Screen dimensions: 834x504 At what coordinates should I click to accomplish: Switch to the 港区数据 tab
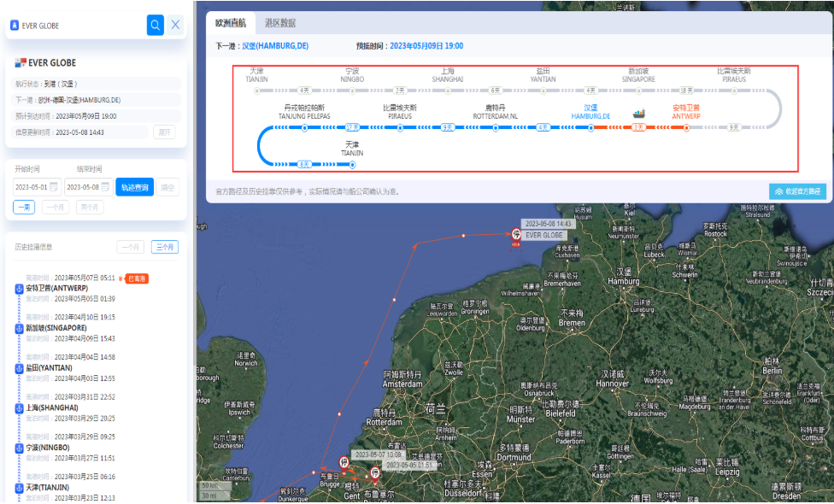click(279, 23)
